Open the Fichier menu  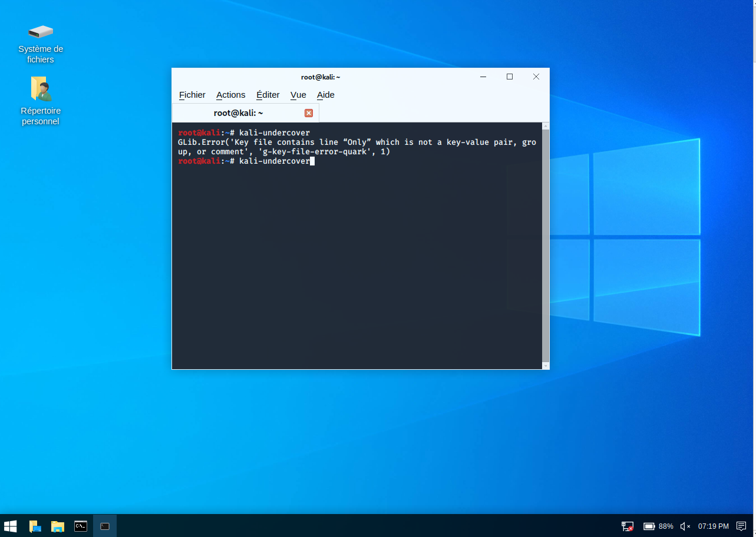click(x=192, y=95)
